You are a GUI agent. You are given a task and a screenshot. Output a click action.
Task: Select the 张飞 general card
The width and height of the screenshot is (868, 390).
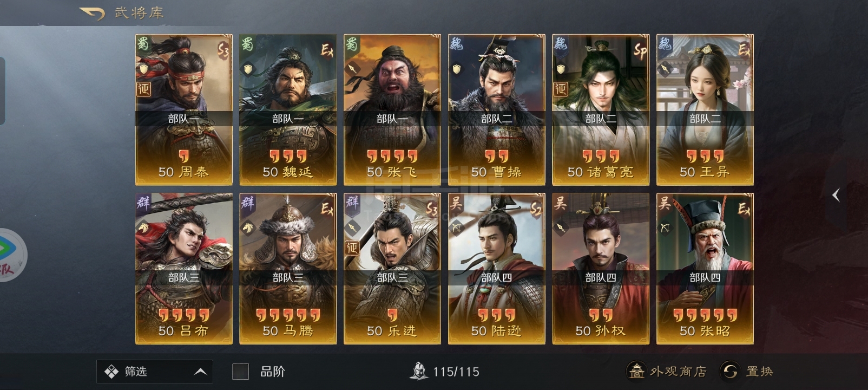coord(392,110)
